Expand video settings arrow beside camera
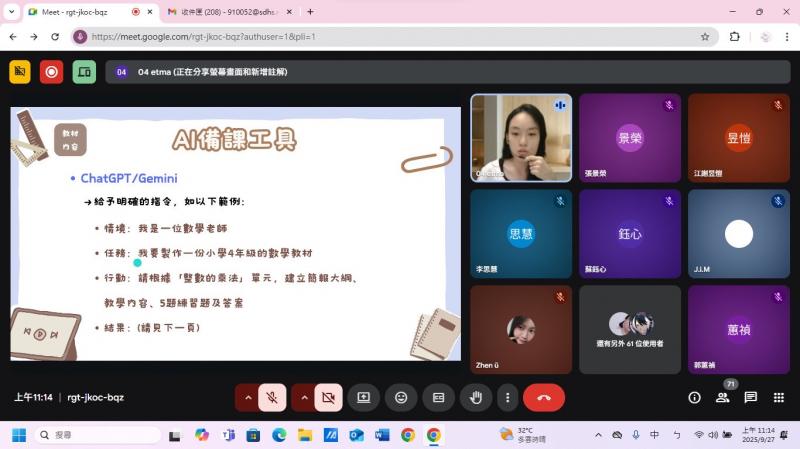This screenshot has height=449, width=800. click(x=303, y=397)
